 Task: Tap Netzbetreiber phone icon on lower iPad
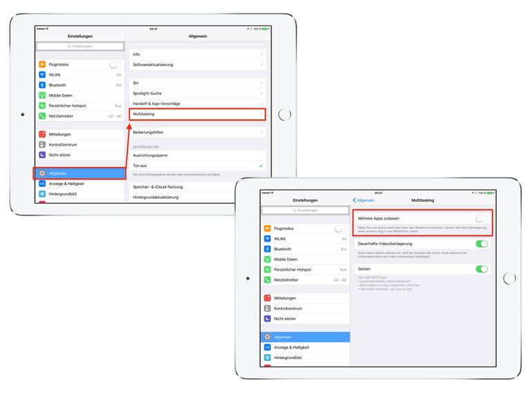267,280
